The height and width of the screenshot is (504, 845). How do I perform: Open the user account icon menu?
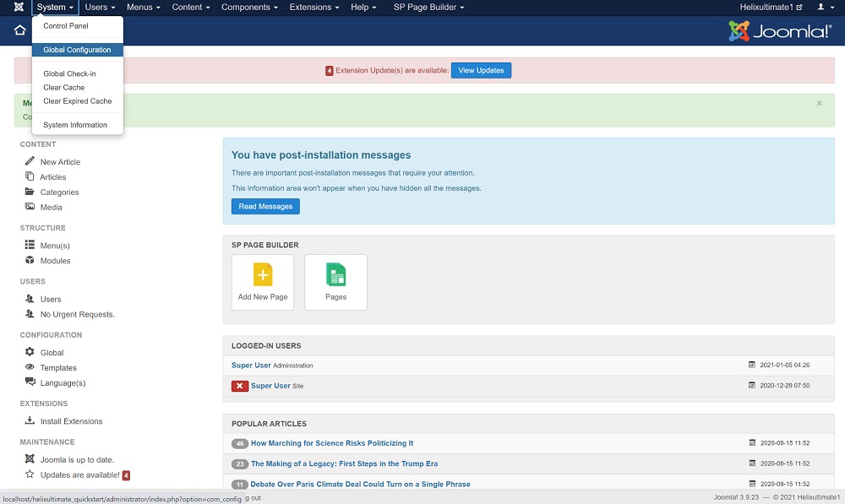coord(824,8)
